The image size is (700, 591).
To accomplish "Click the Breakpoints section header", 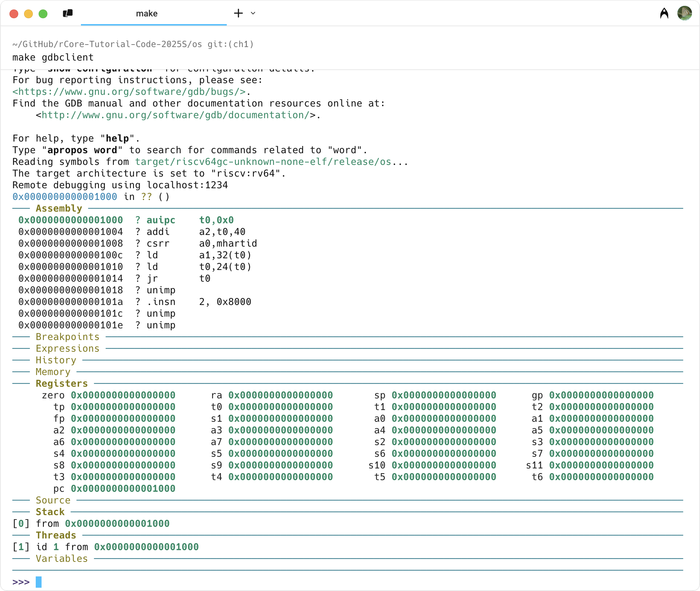I will (x=67, y=337).
